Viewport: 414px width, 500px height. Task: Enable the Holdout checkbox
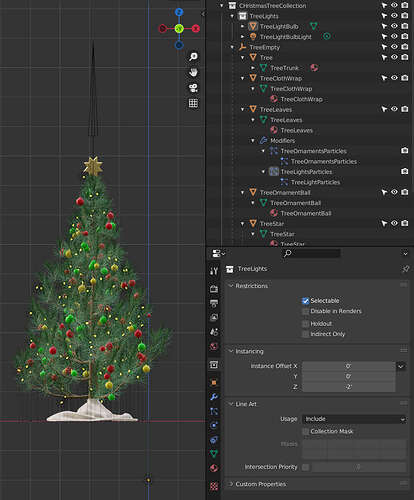click(305, 324)
